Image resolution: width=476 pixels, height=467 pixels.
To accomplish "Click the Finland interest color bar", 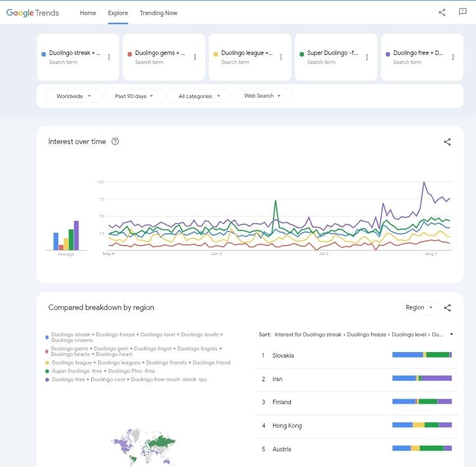I will [x=422, y=401].
